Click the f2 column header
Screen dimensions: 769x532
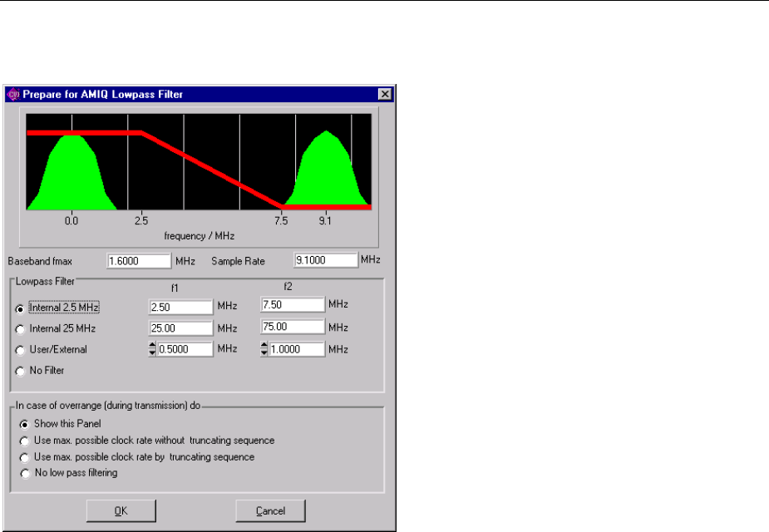[x=288, y=286]
